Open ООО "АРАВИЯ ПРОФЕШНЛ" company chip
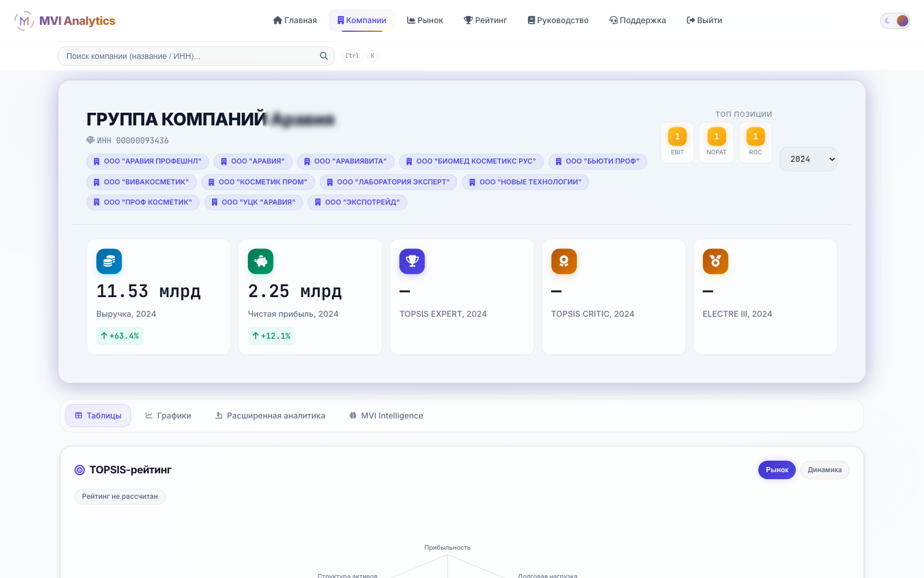The image size is (924, 578). pos(147,161)
